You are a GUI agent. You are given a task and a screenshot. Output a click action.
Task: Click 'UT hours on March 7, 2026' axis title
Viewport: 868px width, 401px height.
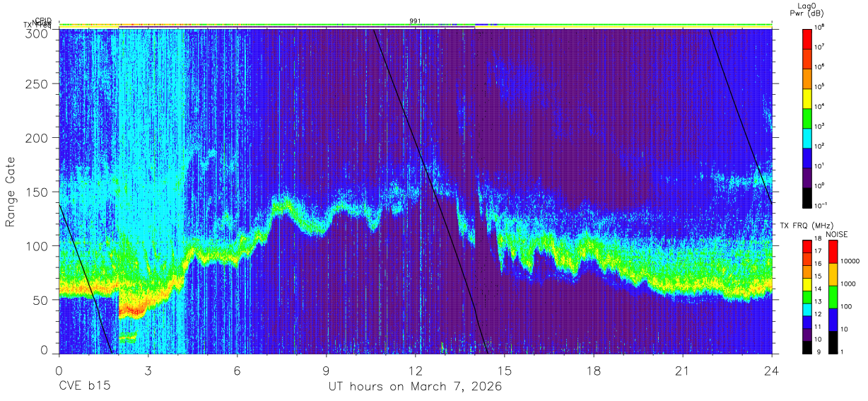pyautogui.click(x=415, y=387)
